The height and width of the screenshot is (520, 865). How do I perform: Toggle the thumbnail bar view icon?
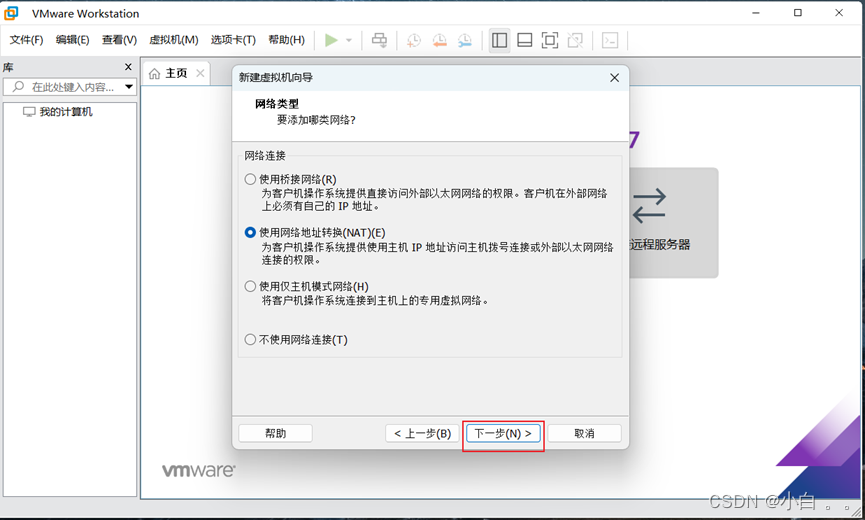525,40
